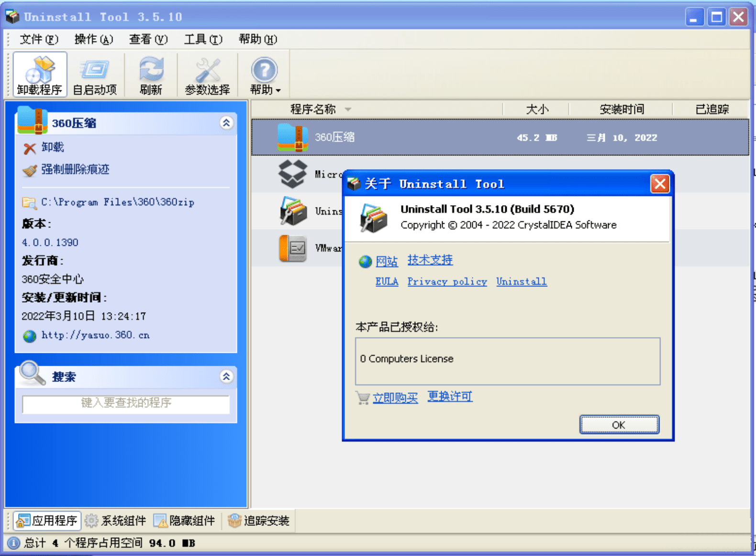
Task: Click the 360安全中心 publisher text
Action: tap(53, 279)
